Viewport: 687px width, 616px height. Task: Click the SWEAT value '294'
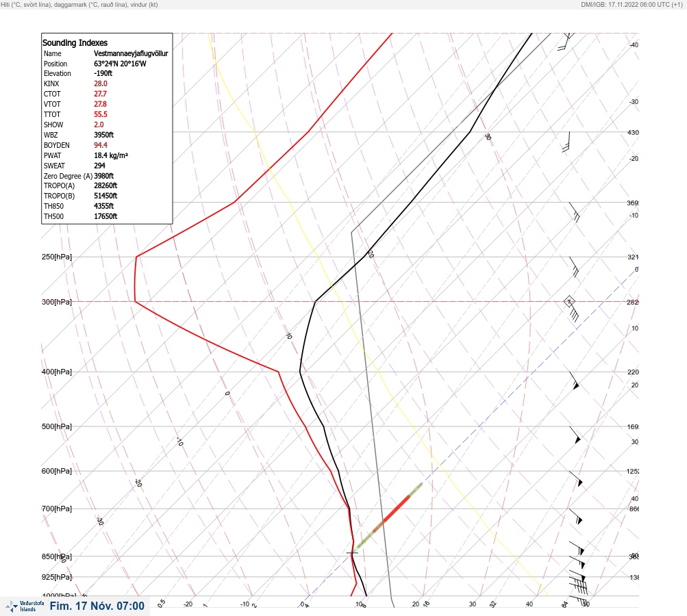coord(99,166)
